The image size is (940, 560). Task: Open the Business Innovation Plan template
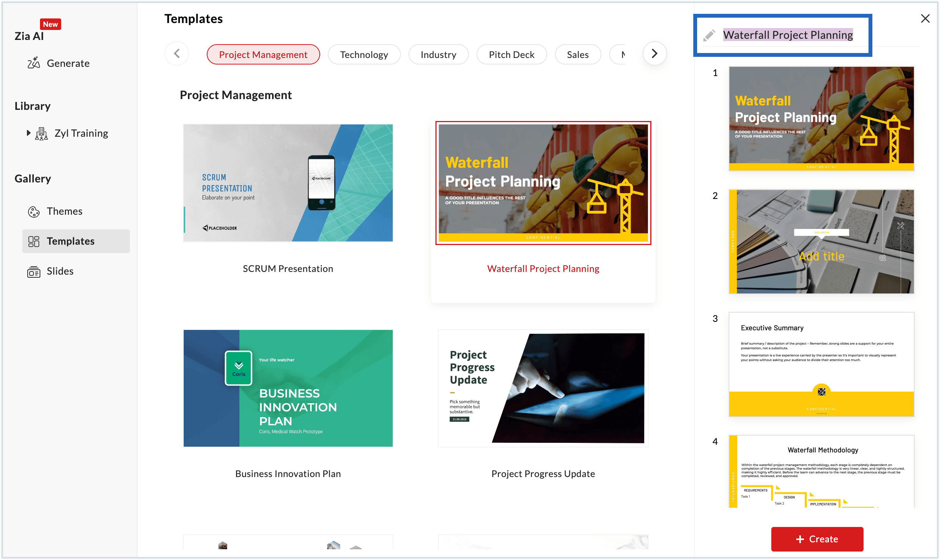click(x=287, y=388)
